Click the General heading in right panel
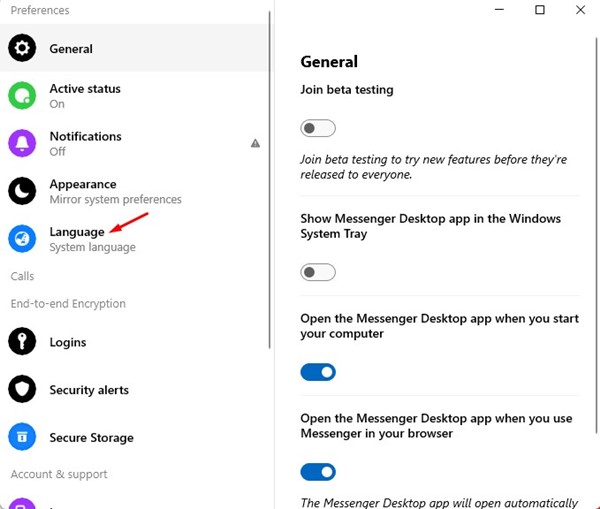Screen dimensions: 600x509 point(329,62)
